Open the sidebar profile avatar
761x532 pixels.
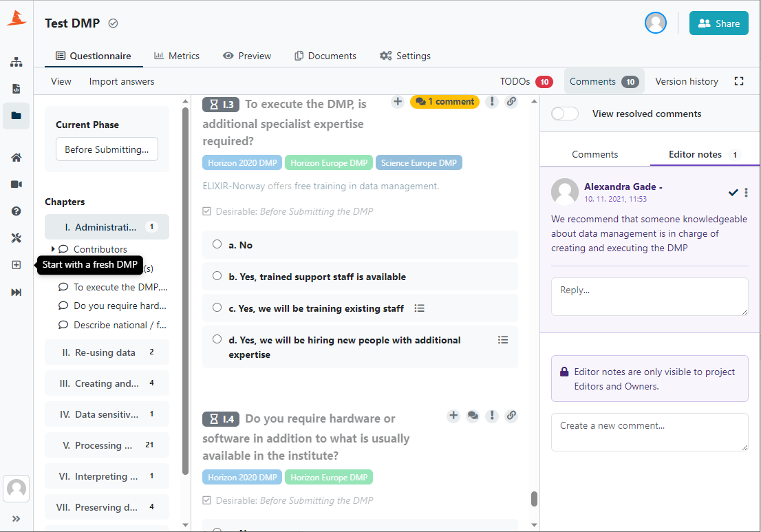coord(17,489)
